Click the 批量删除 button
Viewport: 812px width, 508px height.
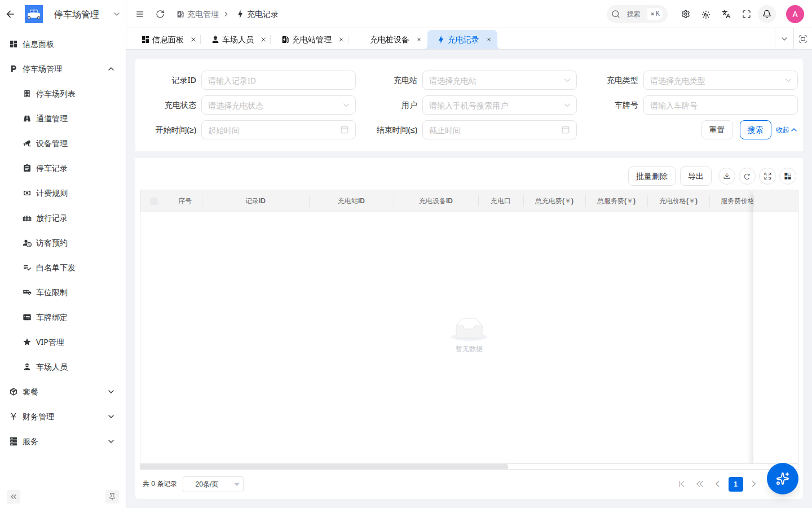tap(651, 176)
